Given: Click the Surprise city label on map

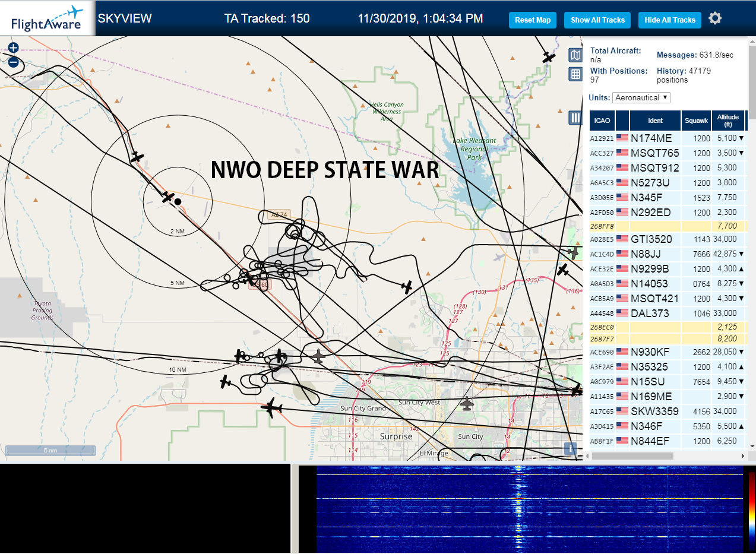Looking at the screenshot, I should point(396,436).
